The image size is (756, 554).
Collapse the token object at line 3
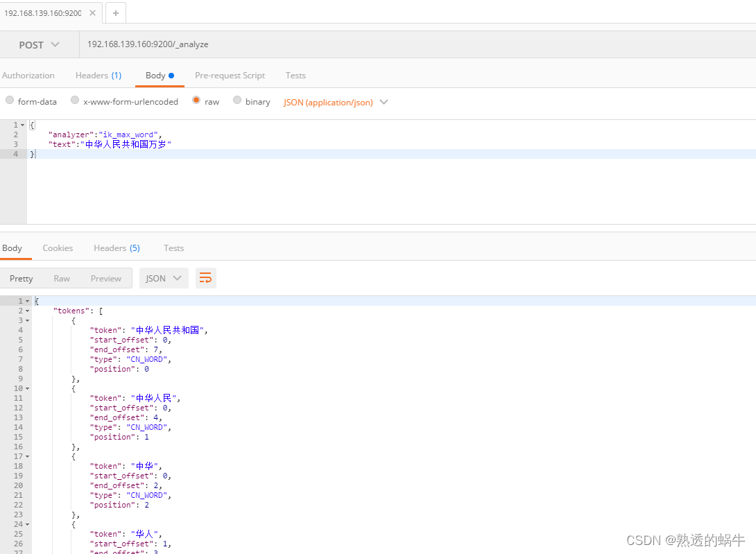point(27,320)
